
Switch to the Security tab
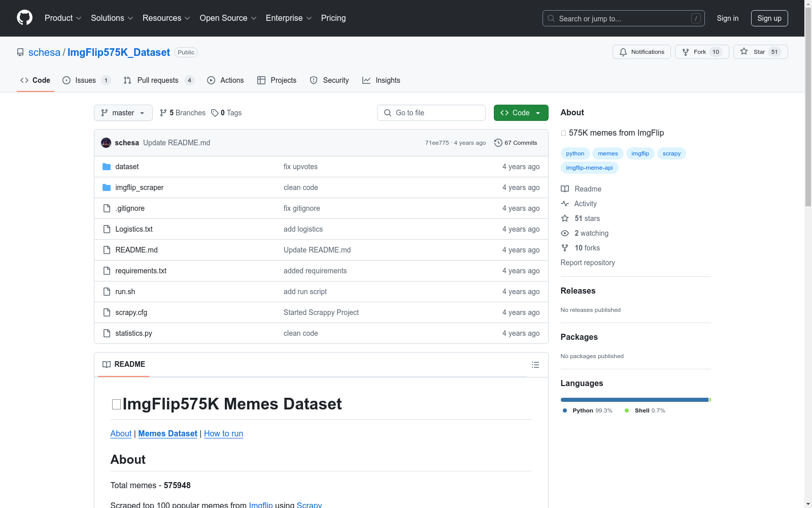click(329, 80)
